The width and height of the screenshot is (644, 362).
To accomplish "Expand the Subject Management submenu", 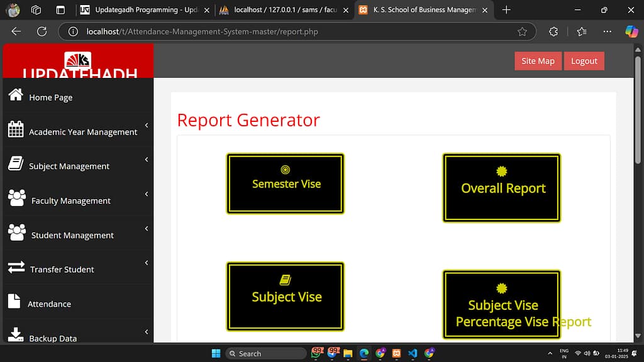I will coord(147,160).
